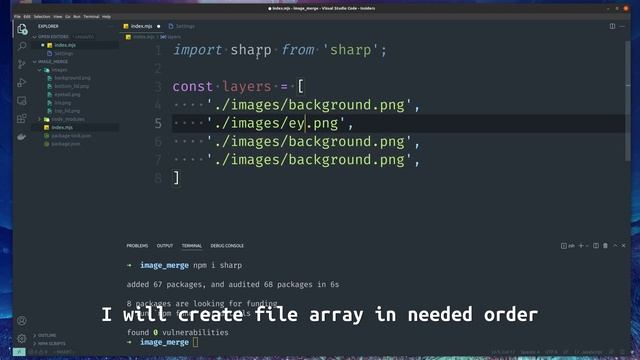Open the Terminal menu
The height and width of the screenshot is (360, 640).
click(91, 17)
